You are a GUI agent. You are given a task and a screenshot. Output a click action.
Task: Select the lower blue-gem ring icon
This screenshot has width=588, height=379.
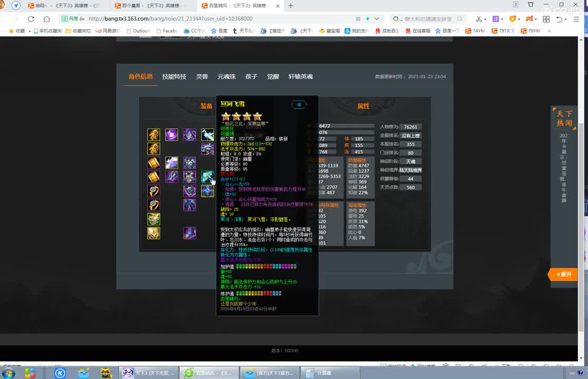154,205
